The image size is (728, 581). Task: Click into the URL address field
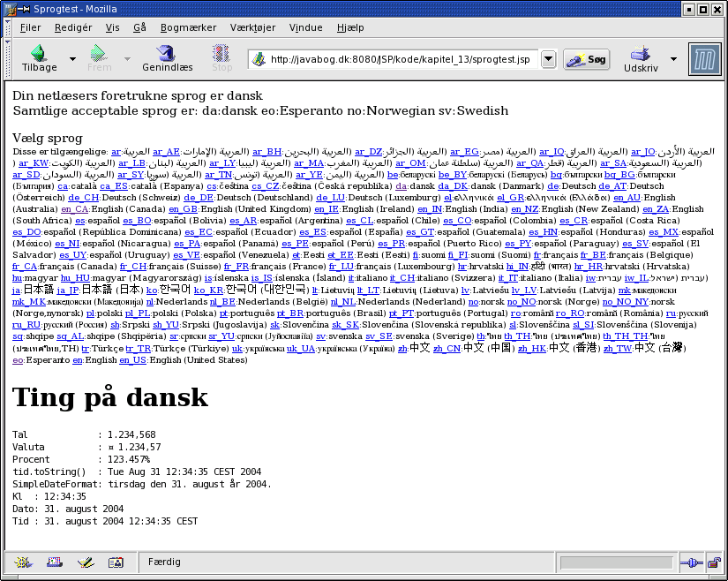click(402, 60)
